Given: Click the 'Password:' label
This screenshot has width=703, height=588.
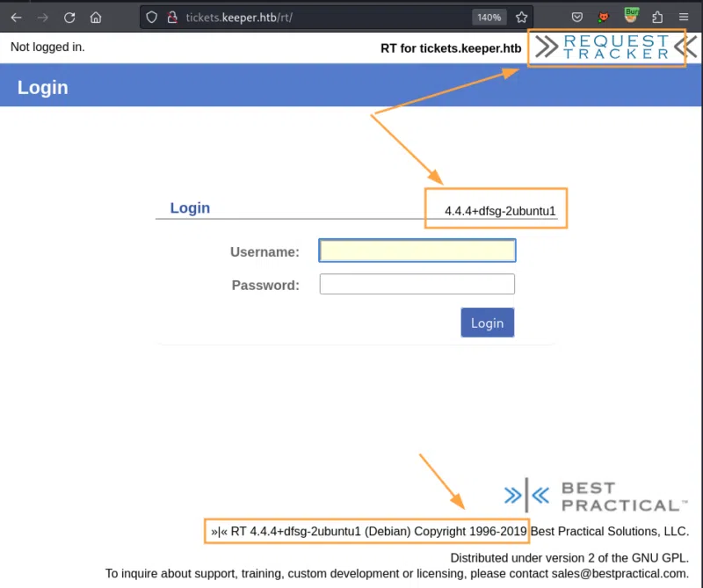Looking at the screenshot, I should 265,286.
